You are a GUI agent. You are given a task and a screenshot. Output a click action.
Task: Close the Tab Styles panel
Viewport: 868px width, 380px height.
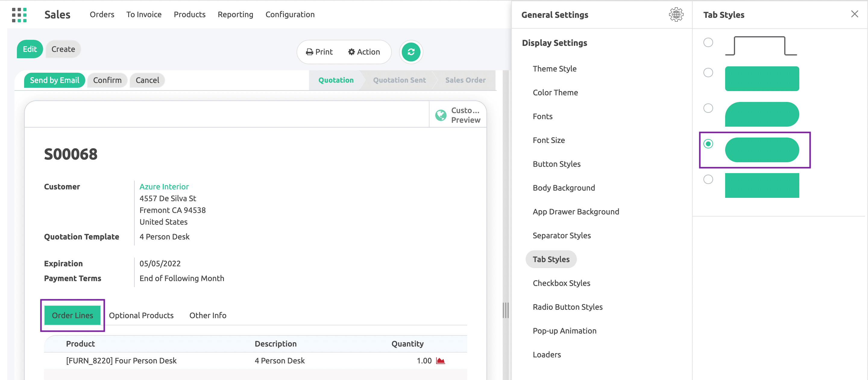854,14
